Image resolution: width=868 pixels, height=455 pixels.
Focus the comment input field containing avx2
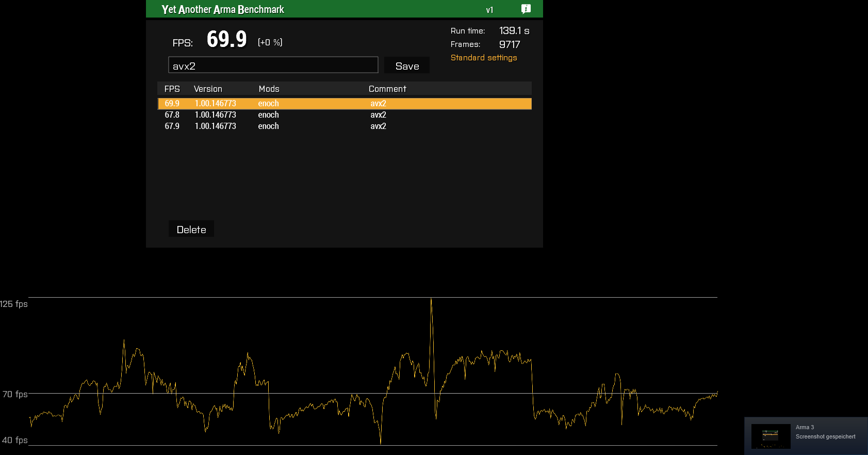[x=273, y=65]
